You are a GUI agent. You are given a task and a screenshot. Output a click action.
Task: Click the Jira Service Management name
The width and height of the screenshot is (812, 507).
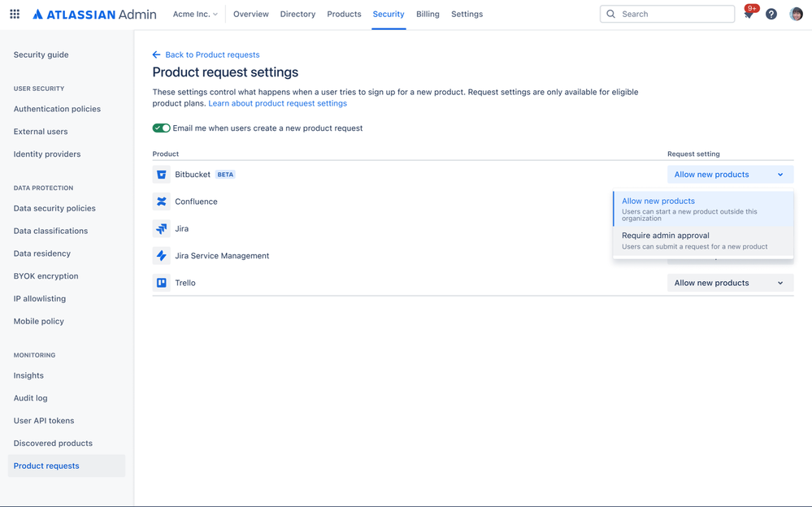[222, 255]
